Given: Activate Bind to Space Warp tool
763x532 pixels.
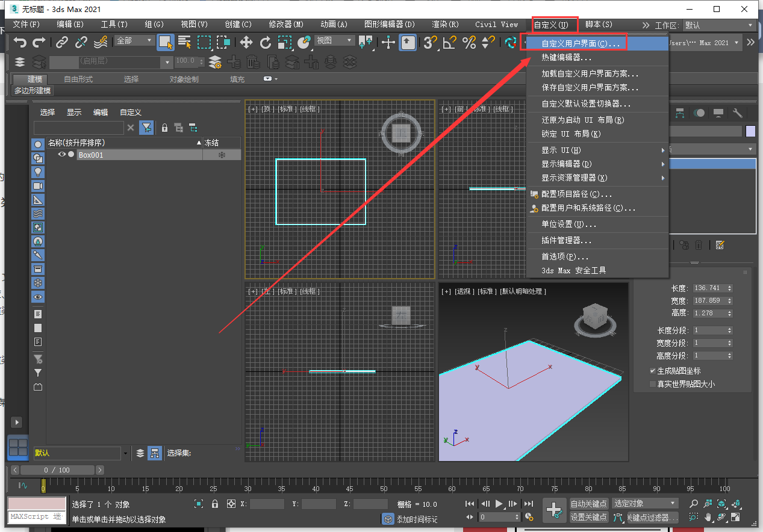Looking at the screenshot, I should [101, 42].
